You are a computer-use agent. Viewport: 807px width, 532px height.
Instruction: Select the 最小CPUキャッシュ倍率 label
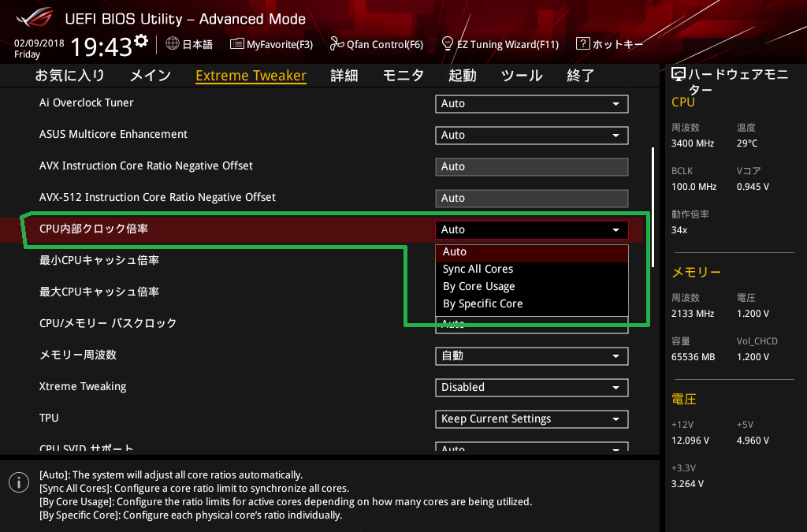99,260
